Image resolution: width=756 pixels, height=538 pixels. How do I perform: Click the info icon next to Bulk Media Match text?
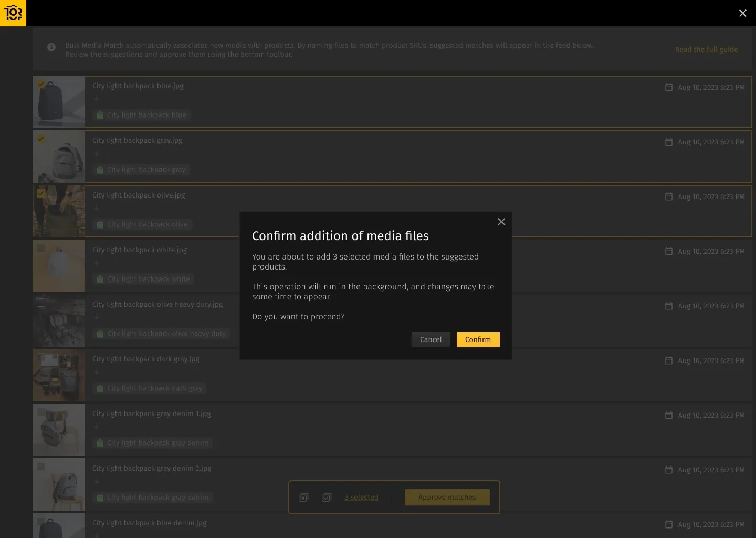[x=51, y=47]
